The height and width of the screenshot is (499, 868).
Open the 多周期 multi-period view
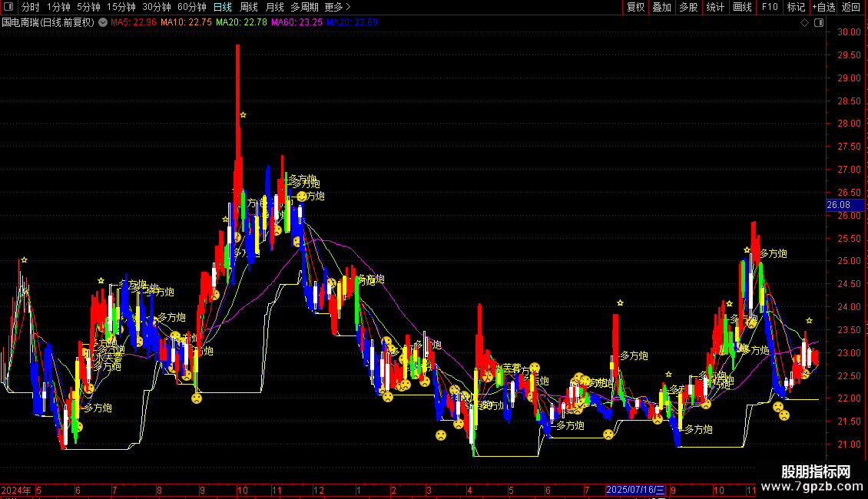304,7
